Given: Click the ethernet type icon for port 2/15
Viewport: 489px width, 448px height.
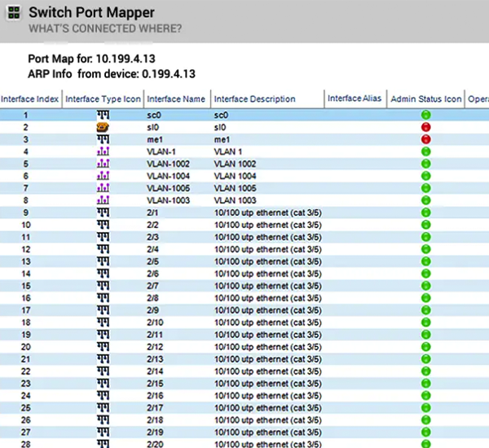Looking at the screenshot, I should click(x=104, y=383).
